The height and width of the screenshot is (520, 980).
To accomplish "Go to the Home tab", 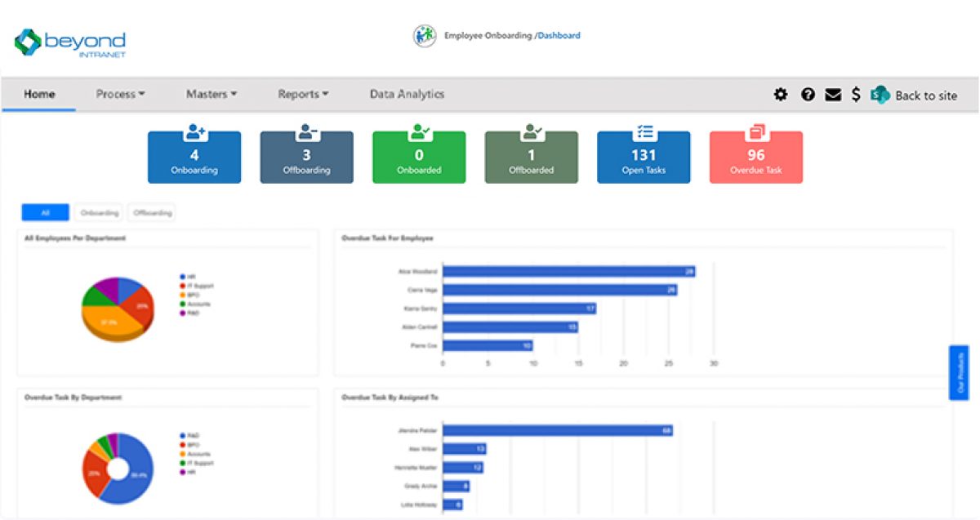I will 39,94.
